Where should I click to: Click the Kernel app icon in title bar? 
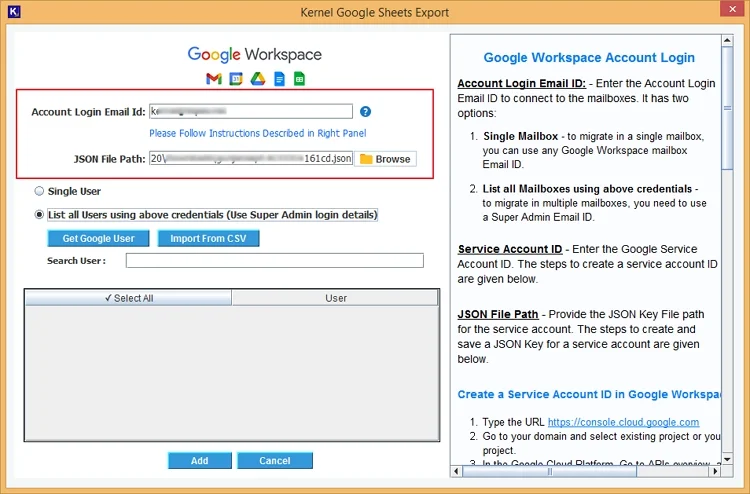tap(13, 12)
